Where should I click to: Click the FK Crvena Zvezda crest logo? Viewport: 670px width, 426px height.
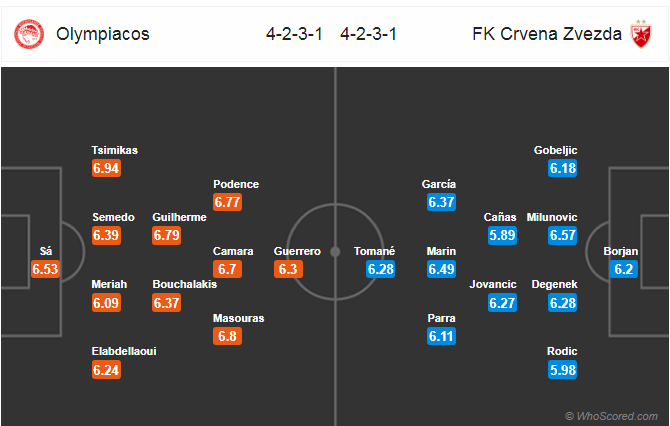coord(641,34)
